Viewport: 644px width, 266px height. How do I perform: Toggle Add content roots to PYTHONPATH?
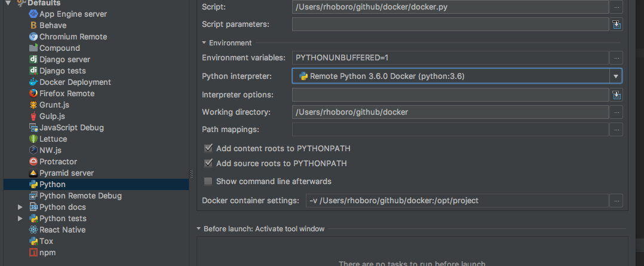208,148
